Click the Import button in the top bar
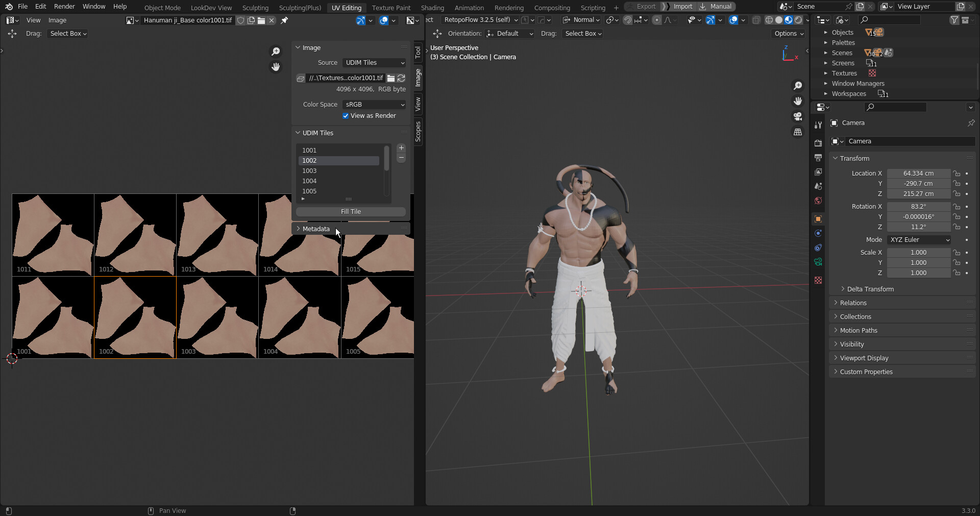The image size is (980, 516). (682, 7)
